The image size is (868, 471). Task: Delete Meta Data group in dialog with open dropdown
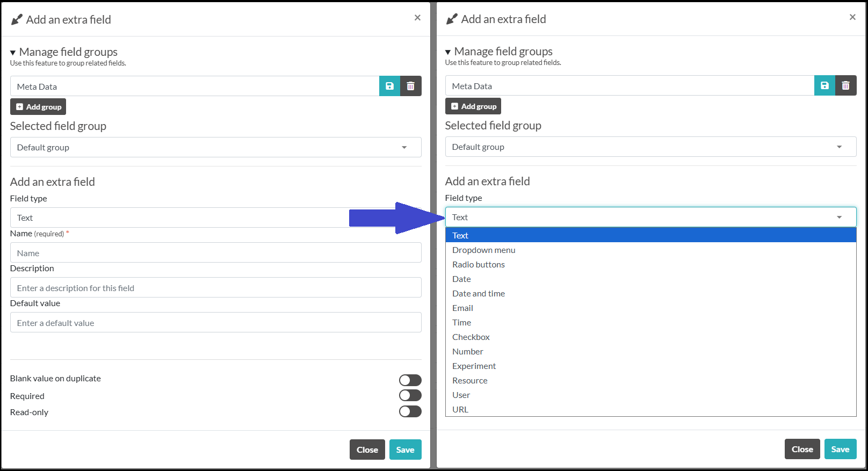click(845, 85)
